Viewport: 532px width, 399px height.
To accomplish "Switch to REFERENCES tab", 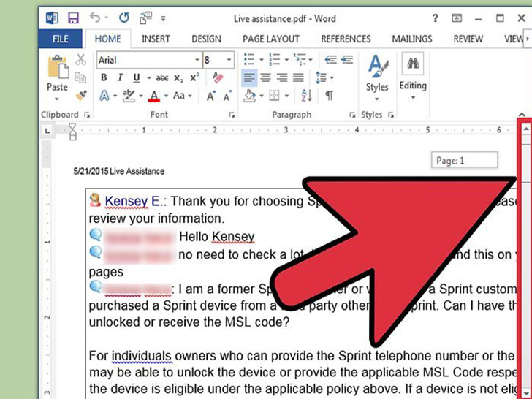I will click(346, 39).
